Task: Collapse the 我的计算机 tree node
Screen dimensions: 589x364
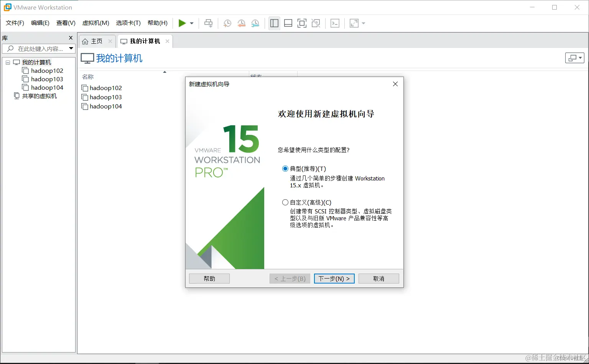Action: pos(8,62)
